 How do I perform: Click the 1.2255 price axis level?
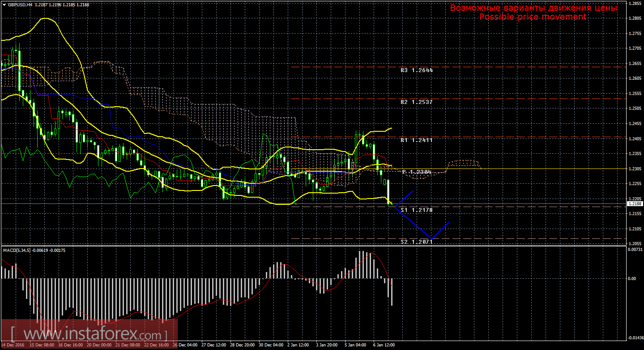(x=635, y=184)
